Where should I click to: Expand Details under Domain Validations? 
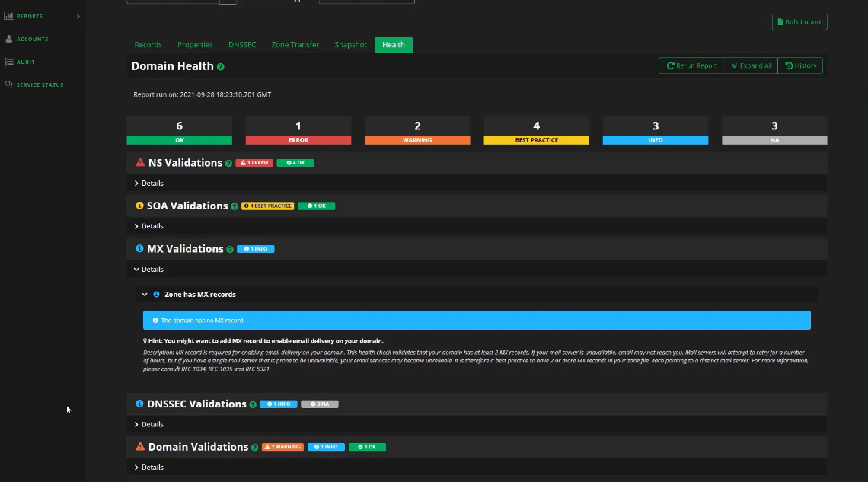pos(151,467)
